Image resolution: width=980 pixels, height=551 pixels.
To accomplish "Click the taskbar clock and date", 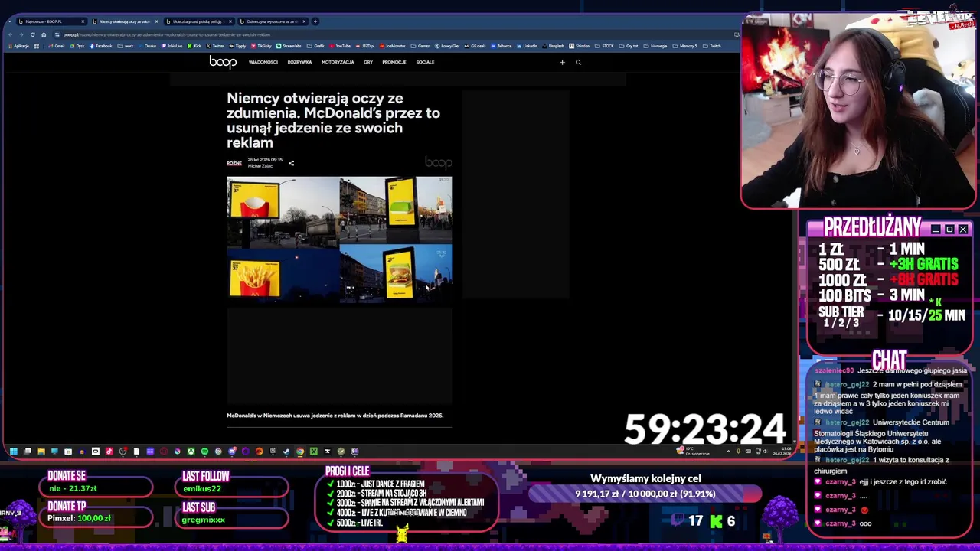I will tap(782, 452).
